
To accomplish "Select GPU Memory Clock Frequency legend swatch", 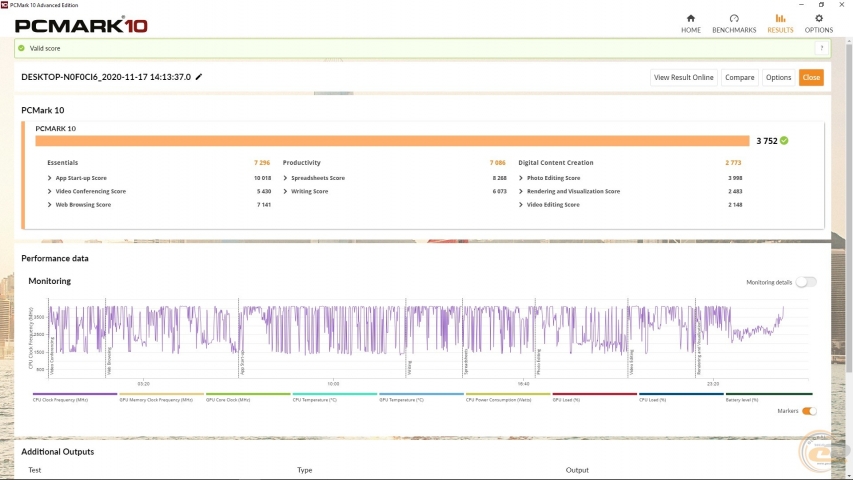I will (x=161, y=393).
